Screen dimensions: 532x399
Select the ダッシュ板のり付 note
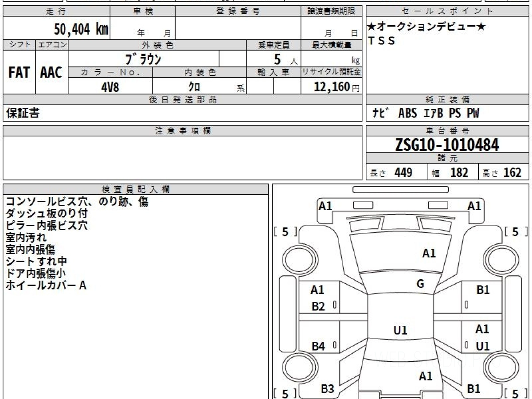(47, 213)
